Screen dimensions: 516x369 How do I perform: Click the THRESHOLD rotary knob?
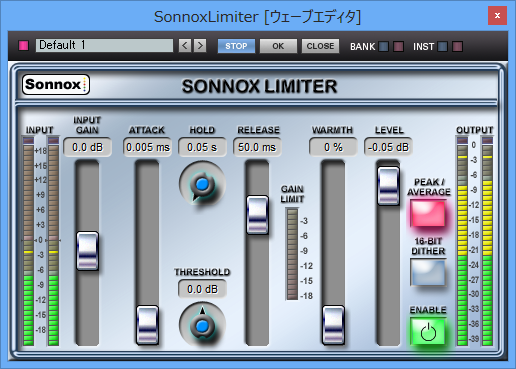pyautogui.click(x=202, y=325)
